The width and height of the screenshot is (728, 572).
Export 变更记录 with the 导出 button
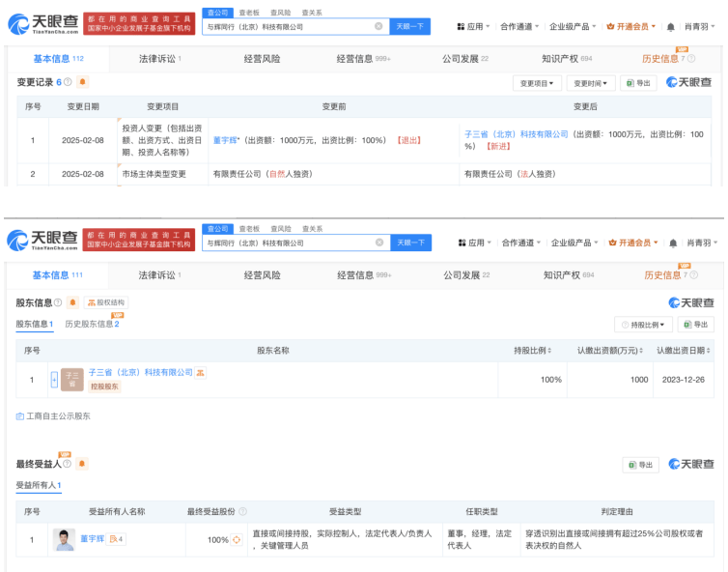tap(638, 83)
